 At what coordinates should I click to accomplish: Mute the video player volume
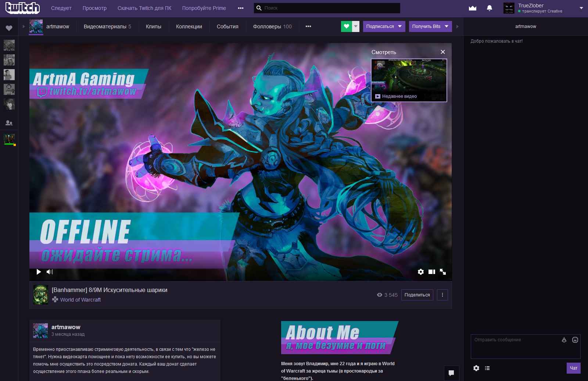coord(50,272)
